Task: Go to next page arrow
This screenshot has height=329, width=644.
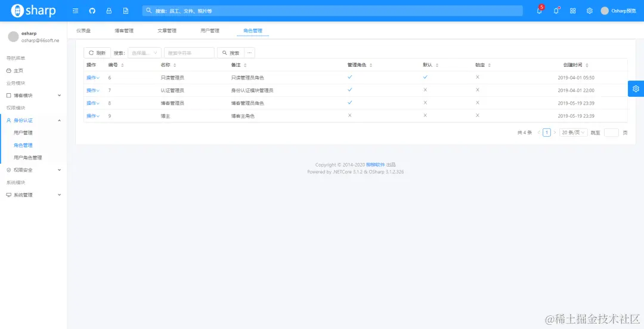Action: (555, 133)
